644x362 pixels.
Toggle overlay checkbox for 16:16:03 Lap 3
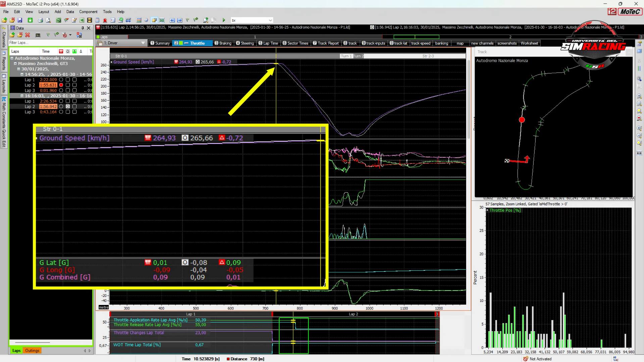68,112
